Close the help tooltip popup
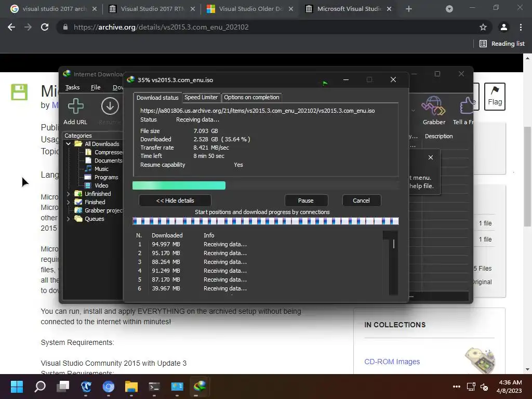 coord(431,157)
